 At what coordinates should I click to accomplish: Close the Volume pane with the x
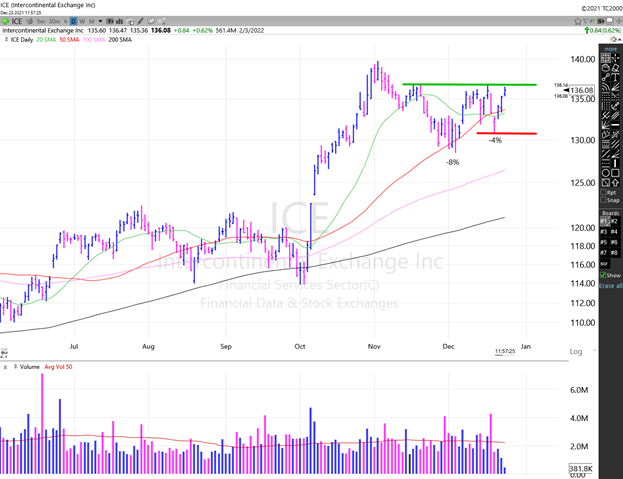(5, 367)
